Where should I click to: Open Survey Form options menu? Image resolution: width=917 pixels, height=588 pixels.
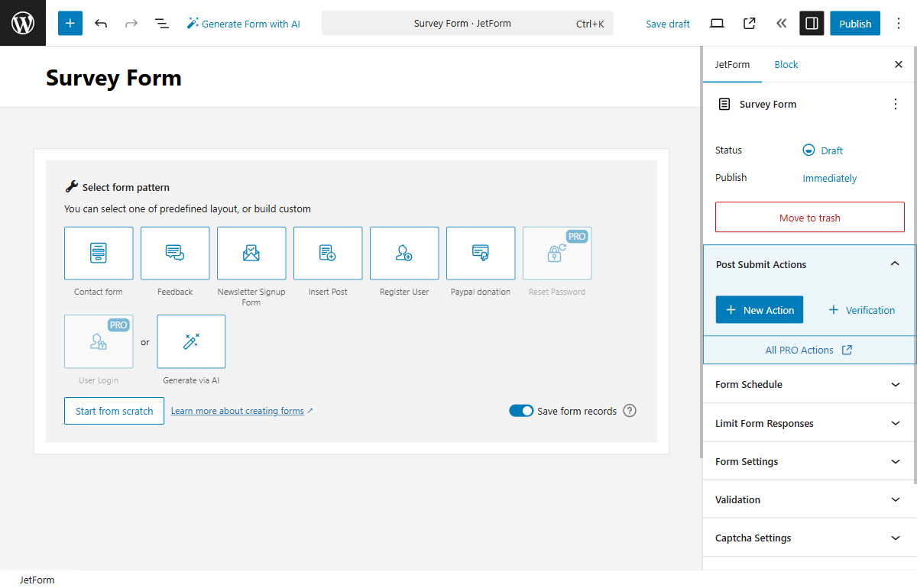click(x=895, y=104)
